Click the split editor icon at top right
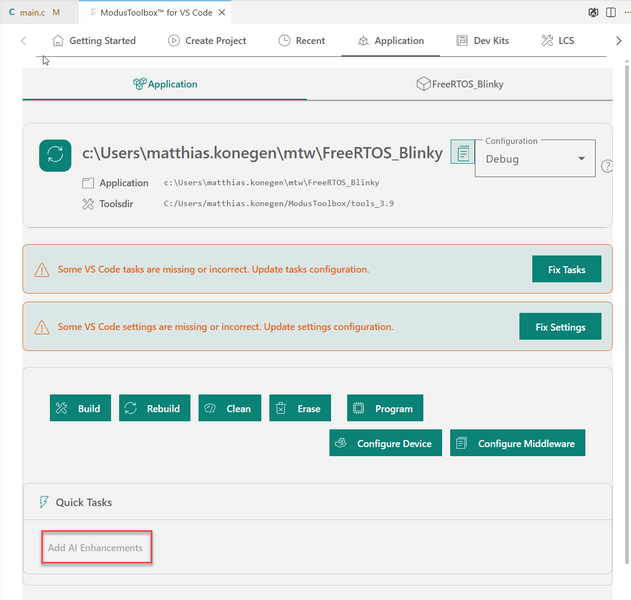The width and height of the screenshot is (631, 600). click(610, 12)
